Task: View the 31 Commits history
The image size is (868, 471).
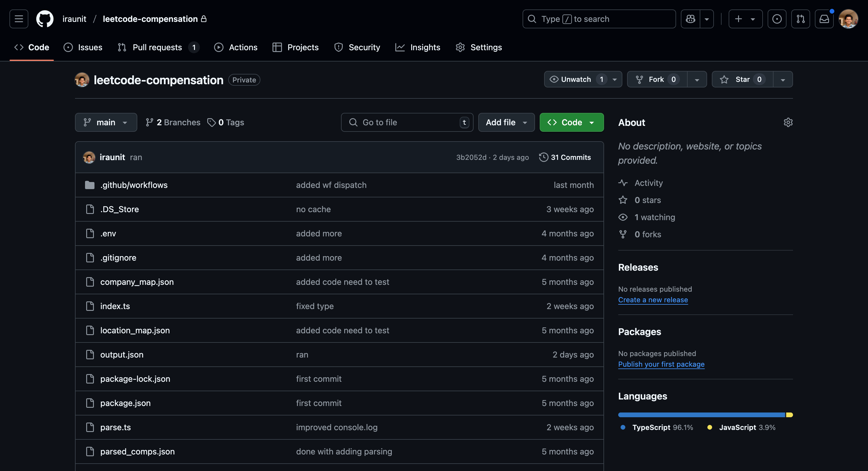Action: [565, 157]
